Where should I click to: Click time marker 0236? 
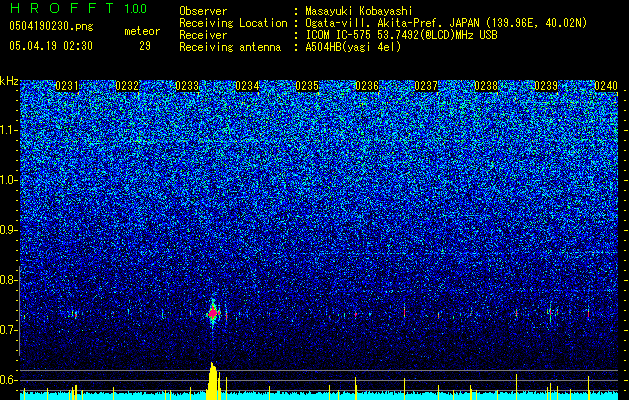coord(367,86)
